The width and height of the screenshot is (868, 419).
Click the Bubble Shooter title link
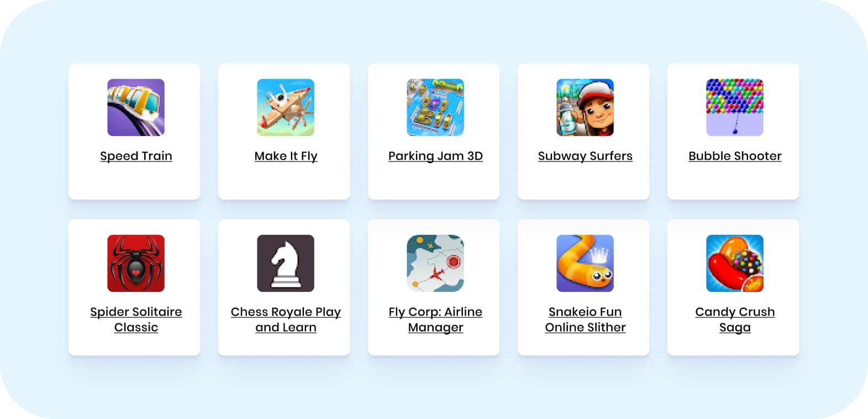tap(735, 156)
